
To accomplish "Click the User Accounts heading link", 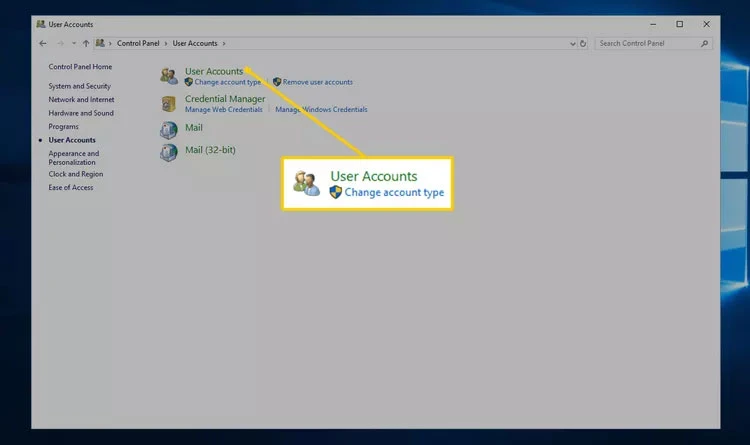I will (214, 71).
